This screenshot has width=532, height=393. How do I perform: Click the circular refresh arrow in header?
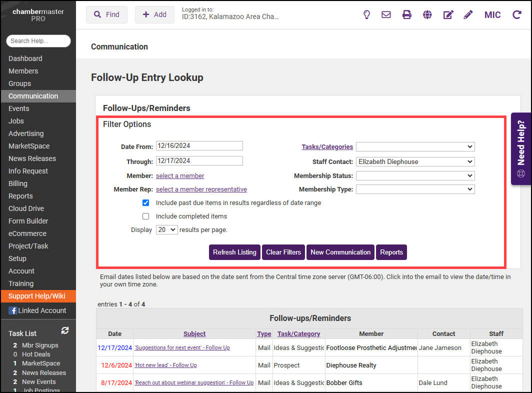point(517,14)
